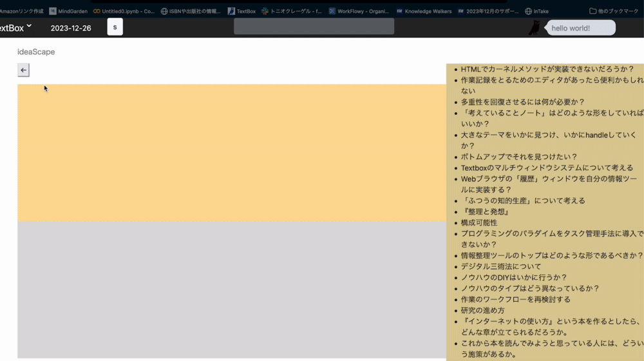The height and width of the screenshot is (361, 644).
Task: Click the 'hello world!' speech bubble
Action: point(581,28)
